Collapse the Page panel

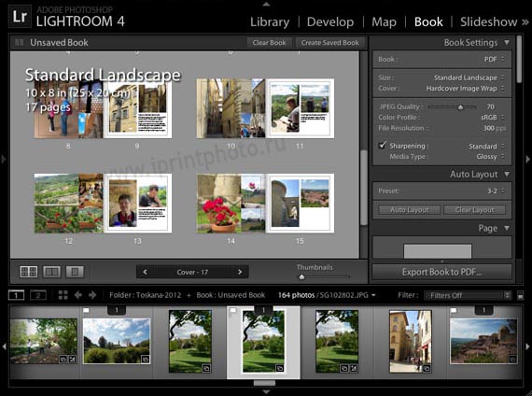click(x=507, y=228)
